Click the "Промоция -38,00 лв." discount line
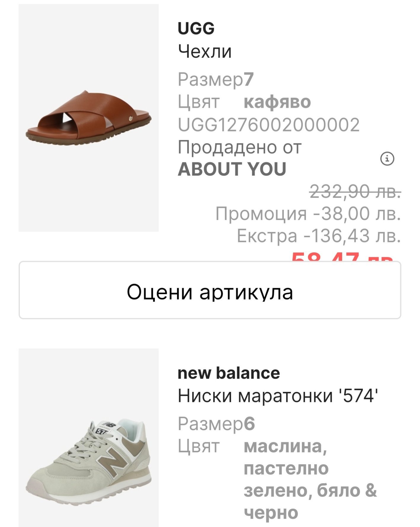This screenshot has height=527, width=420. coord(308,213)
